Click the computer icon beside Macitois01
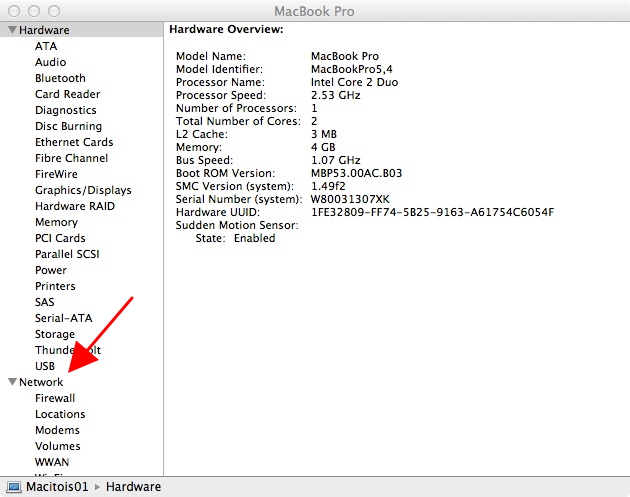 click(14, 487)
